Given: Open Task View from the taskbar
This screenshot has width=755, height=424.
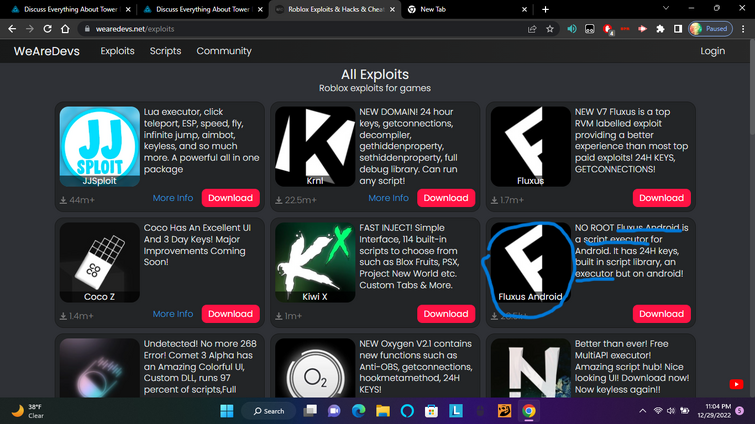Looking at the screenshot, I should [310, 411].
